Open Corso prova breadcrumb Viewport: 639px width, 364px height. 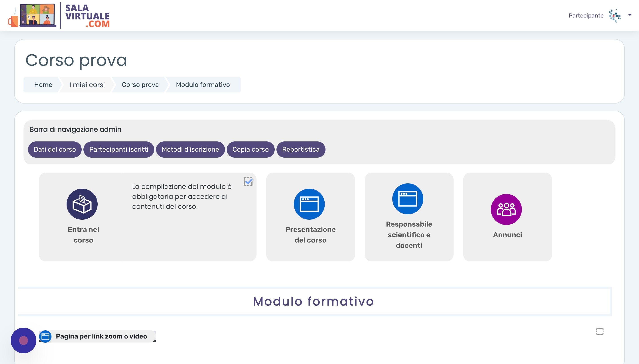[x=140, y=85]
